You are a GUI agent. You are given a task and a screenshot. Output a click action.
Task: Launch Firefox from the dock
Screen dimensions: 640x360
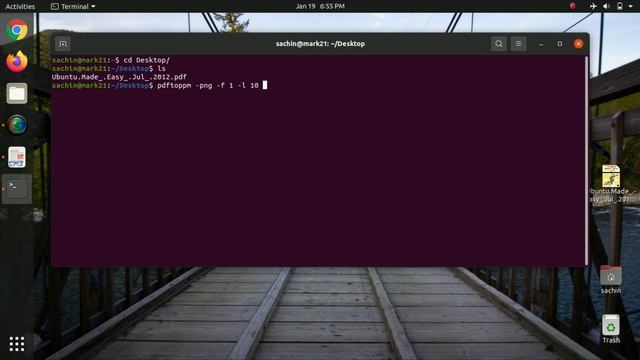tap(17, 62)
